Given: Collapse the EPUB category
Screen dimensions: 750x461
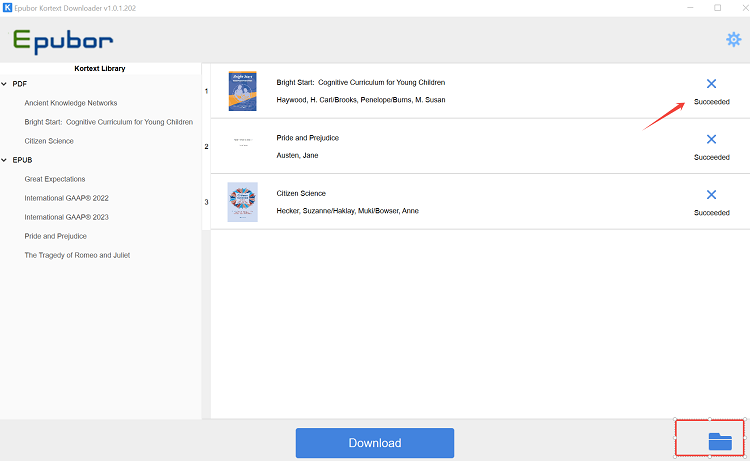Looking at the screenshot, I should (4, 160).
